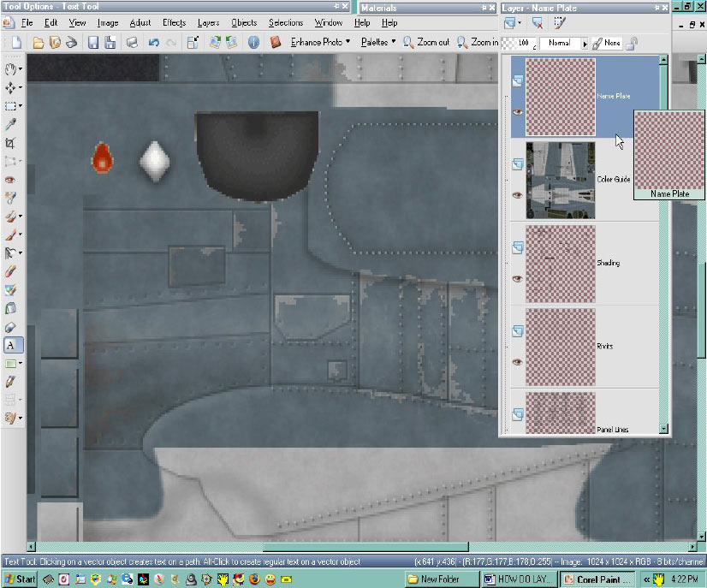707x588 pixels.
Task: Save the image with the floppy icon
Action: pos(93,43)
